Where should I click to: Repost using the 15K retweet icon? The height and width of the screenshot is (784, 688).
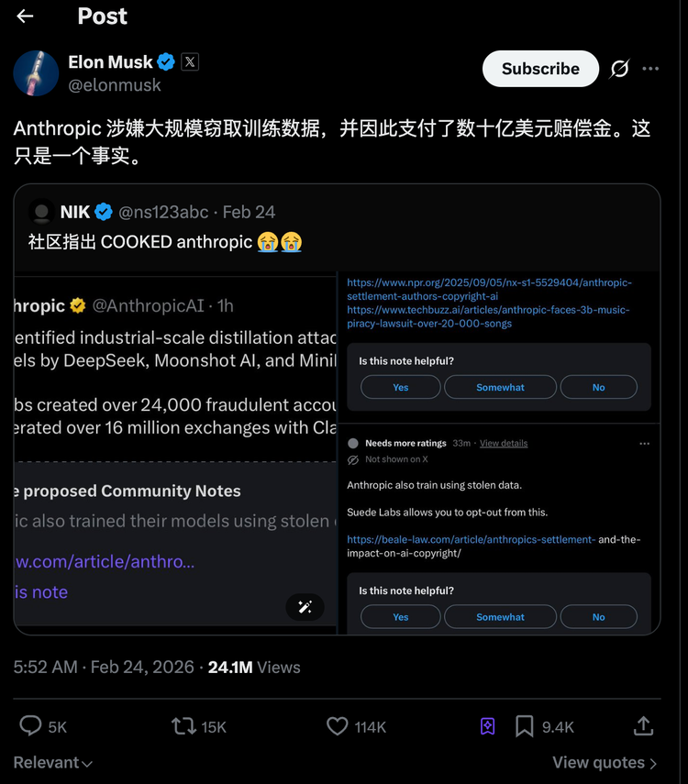[183, 726]
